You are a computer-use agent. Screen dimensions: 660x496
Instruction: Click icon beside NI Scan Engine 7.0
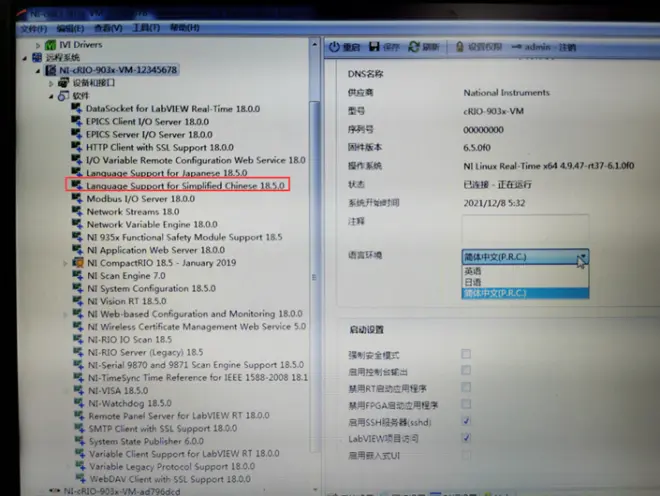78,275
